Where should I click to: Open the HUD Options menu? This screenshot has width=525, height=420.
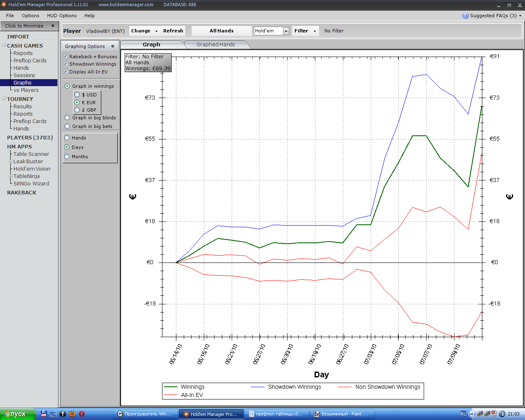click(62, 16)
